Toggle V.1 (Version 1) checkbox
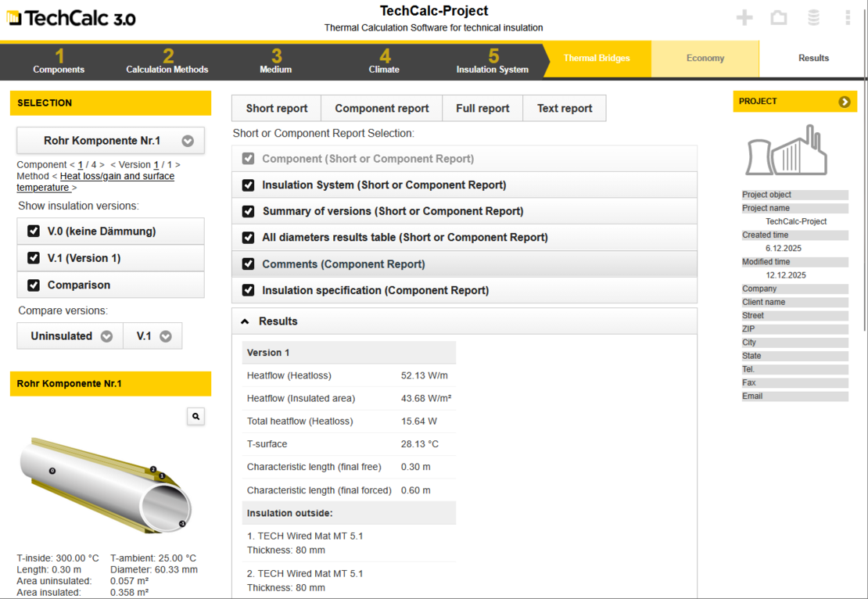 [x=34, y=258]
